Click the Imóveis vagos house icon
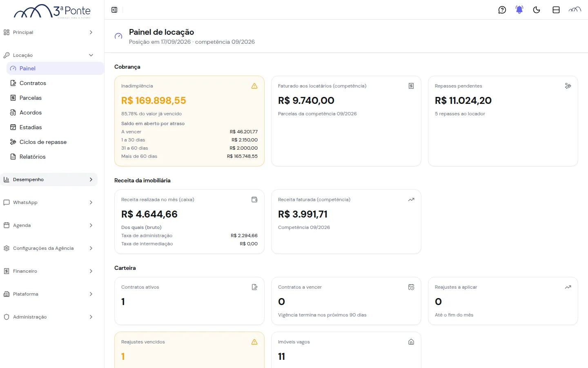Image resolution: width=588 pixels, height=368 pixels. pos(411,342)
